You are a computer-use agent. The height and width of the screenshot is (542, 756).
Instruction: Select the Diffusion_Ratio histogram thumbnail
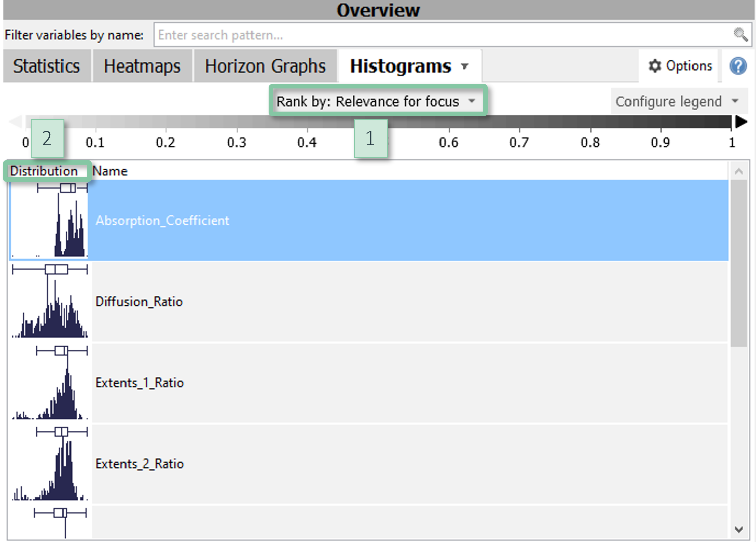49,302
